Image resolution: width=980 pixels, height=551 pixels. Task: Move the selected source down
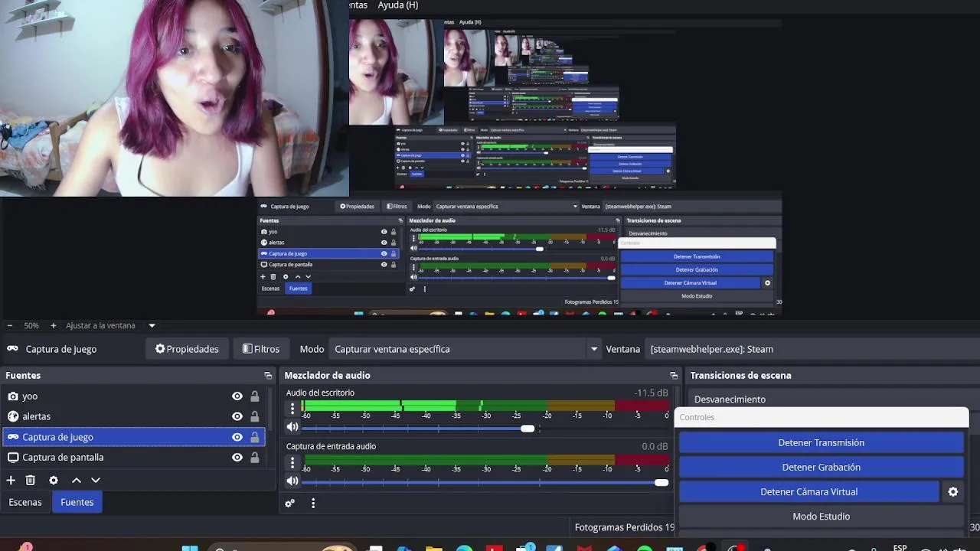96,481
